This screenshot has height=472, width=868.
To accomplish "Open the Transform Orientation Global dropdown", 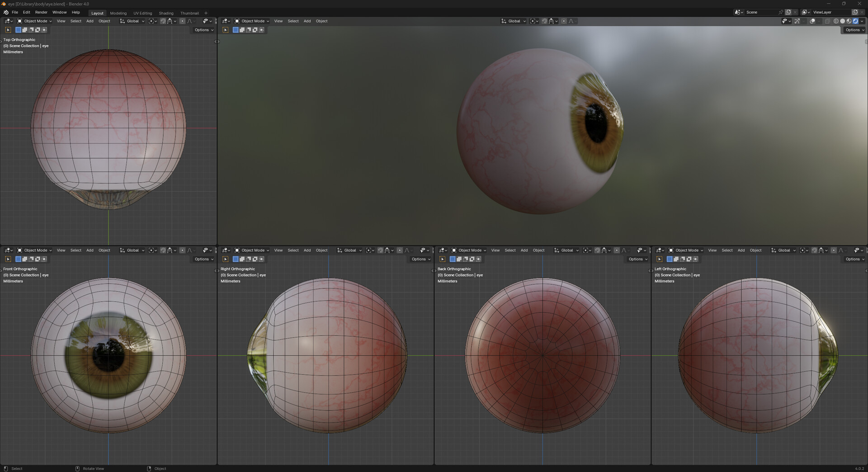I will coord(132,21).
